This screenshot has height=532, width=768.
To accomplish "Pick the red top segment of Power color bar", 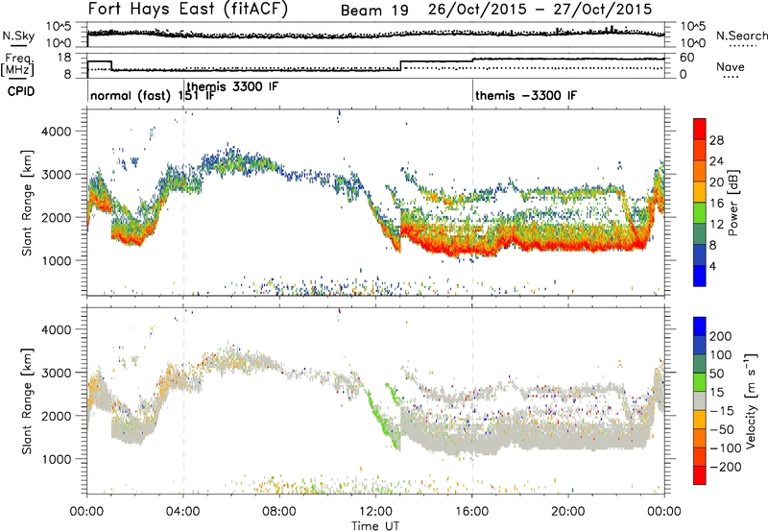I will 700,130.
